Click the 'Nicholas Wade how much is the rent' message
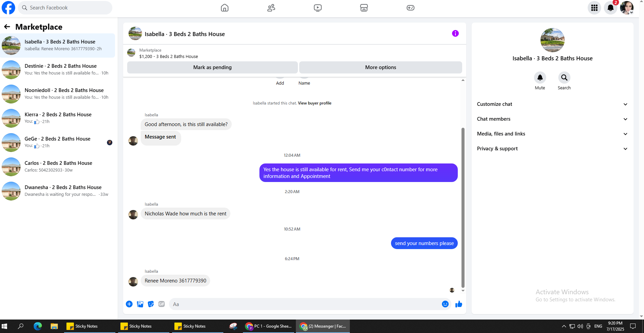Viewport: 644px width, 333px height. point(186,214)
